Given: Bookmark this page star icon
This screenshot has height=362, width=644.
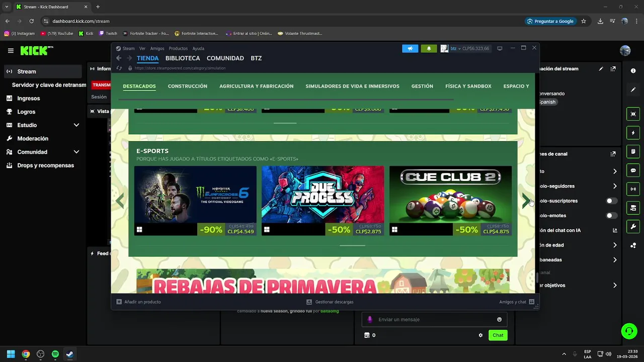Looking at the screenshot, I should click(x=584, y=21).
